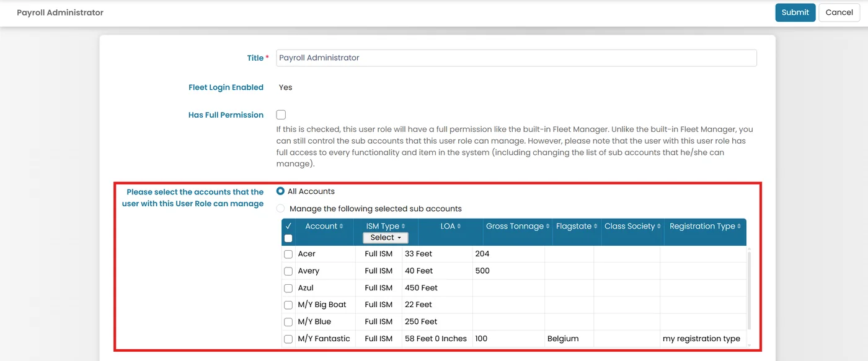Check the Azul account row
Image resolution: width=868 pixels, height=361 pixels.
[x=288, y=288]
